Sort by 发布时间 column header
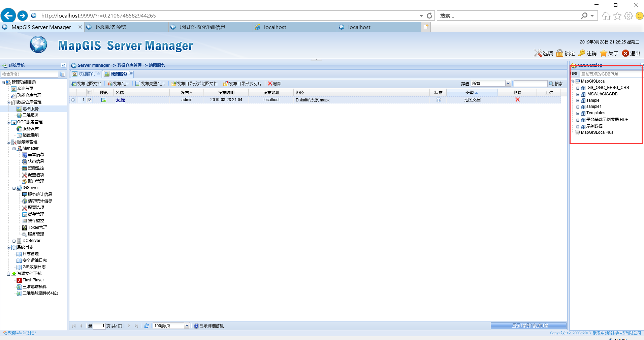This screenshot has height=340, width=644. tap(226, 92)
